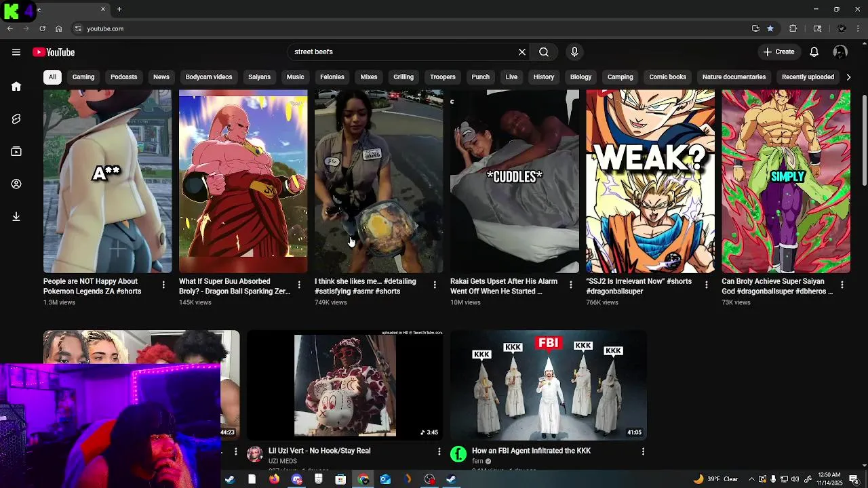
Task: Open options for SSJ2 Is Irrelevant short
Action: 706,285
